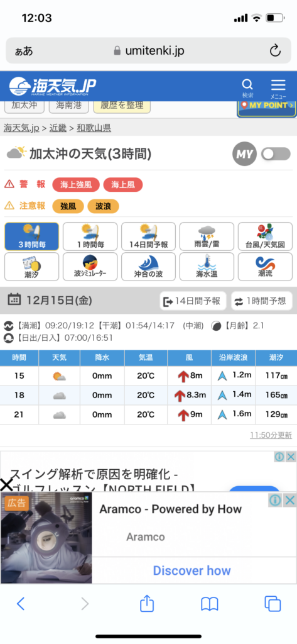Follow the 和歌山県 breadcrumb link
Screen dimensions: 297x644
point(94,128)
